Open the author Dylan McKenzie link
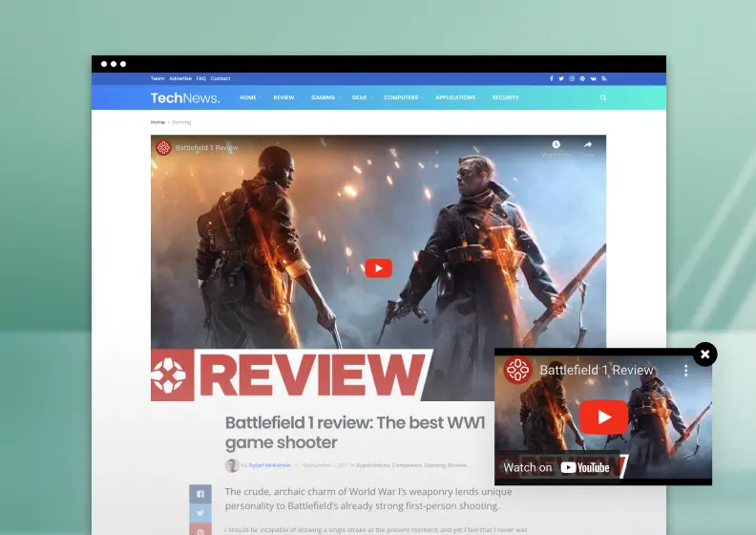The image size is (756, 535). [x=269, y=465]
